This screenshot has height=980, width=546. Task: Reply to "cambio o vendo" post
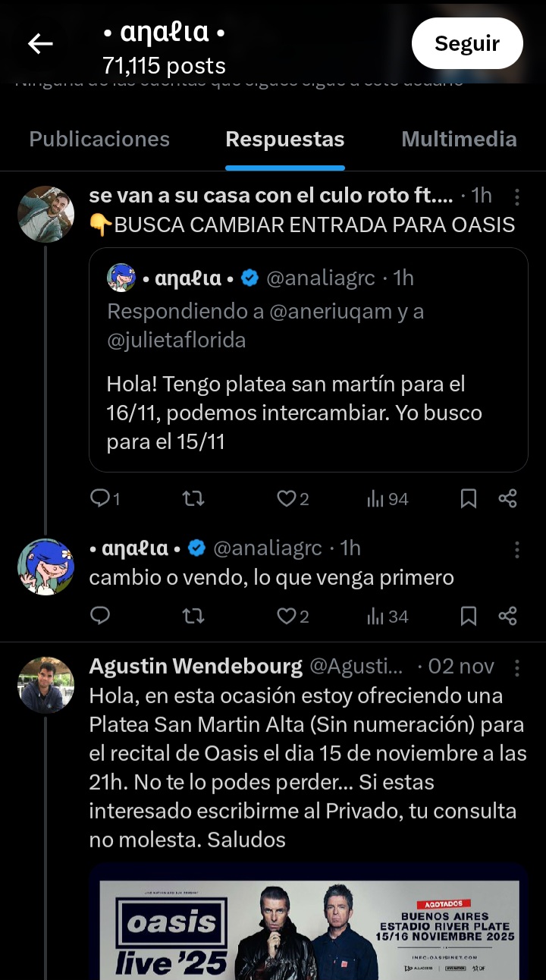(x=101, y=616)
